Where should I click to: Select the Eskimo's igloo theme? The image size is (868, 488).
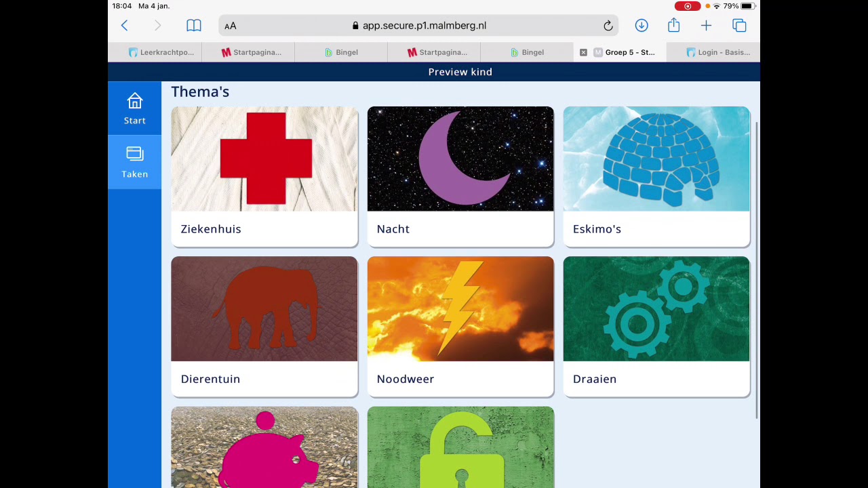click(x=656, y=176)
